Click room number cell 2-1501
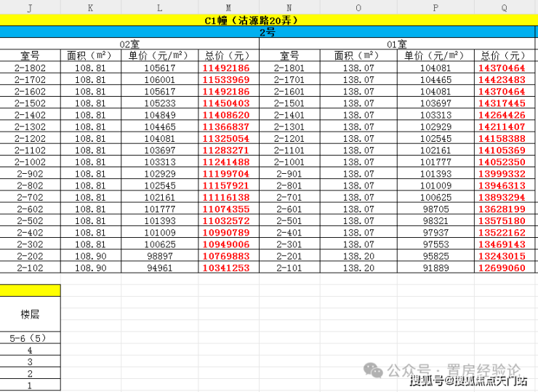 click(289, 103)
